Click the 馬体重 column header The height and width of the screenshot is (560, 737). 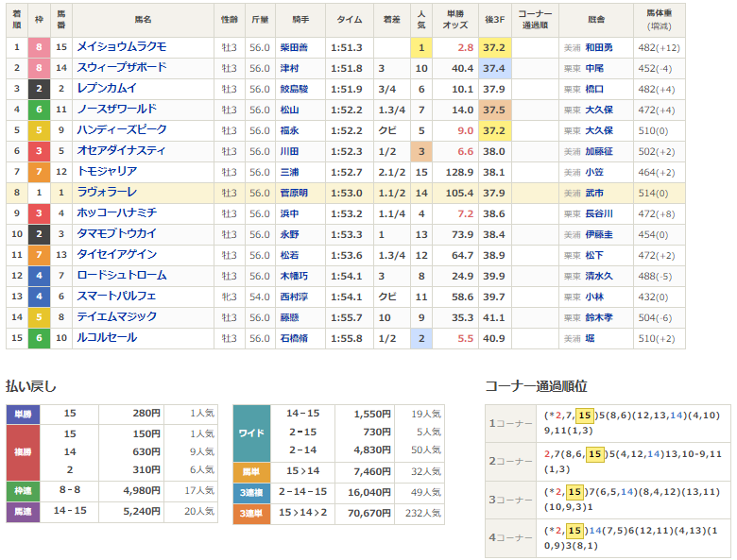coord(659,20)
